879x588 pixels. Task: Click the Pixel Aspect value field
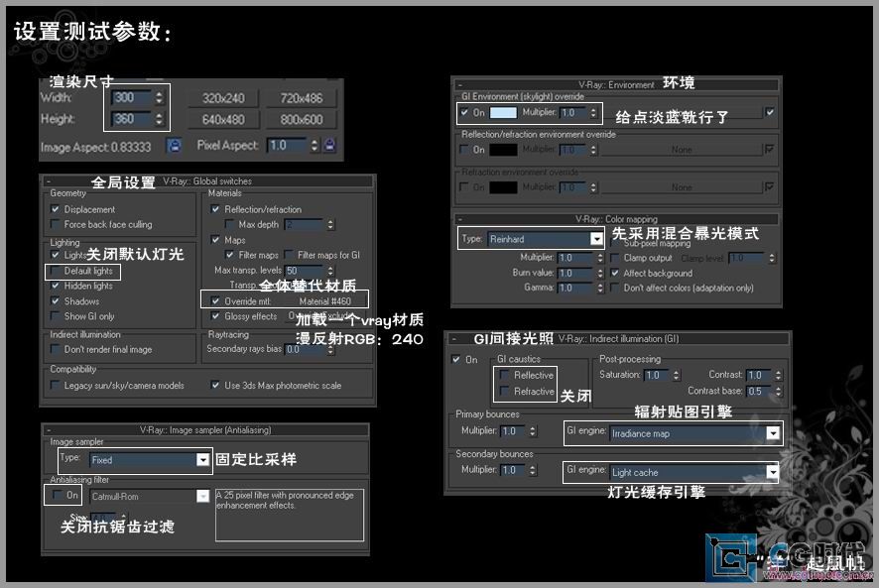pyautogui.click(x=288, y=145)
